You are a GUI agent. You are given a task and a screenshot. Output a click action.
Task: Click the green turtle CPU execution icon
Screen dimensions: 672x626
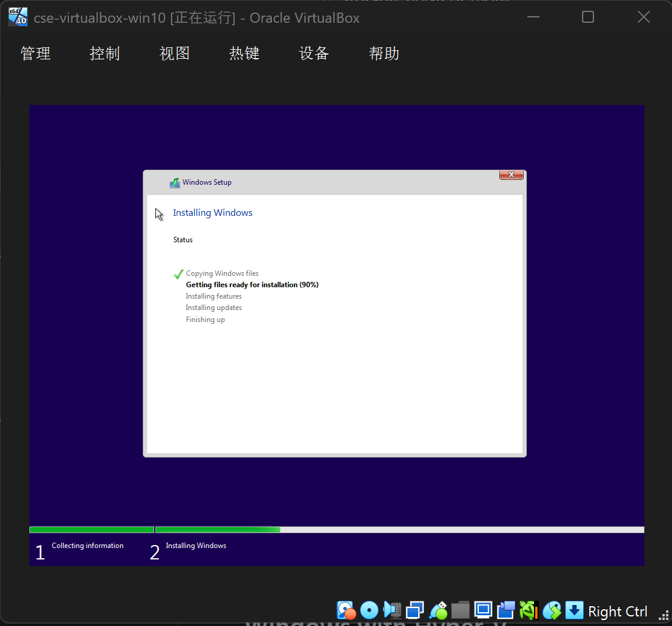pyautogui.click(x=529, y=610)
